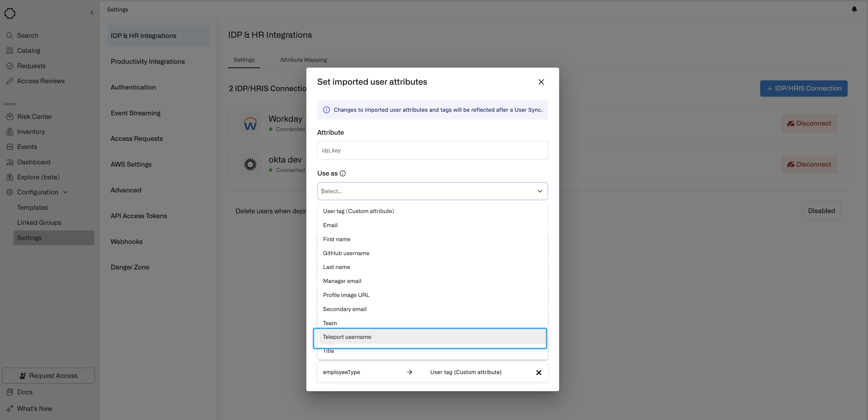
Task: Click the Attribute idp_key input field
Action: coord(432,151)
